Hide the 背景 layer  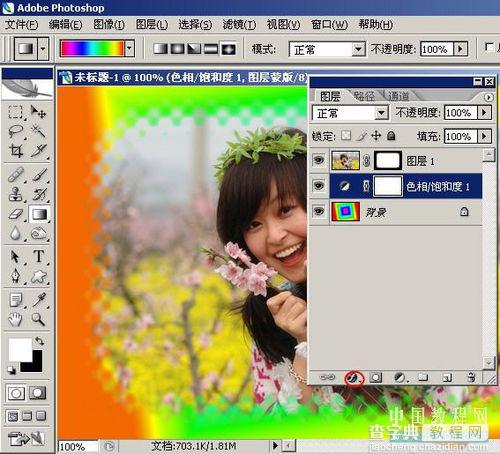pyautogui.click(x=319, y=211)
